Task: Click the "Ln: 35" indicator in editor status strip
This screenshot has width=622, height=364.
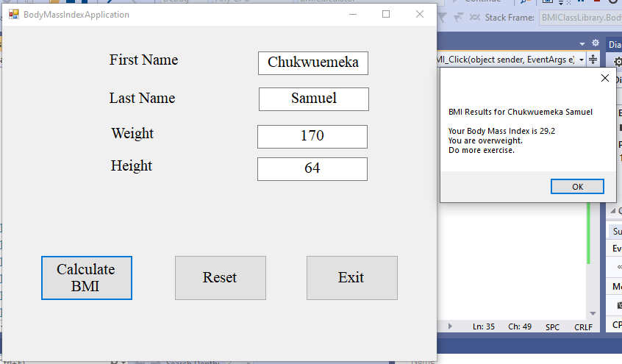Action: 484,326
